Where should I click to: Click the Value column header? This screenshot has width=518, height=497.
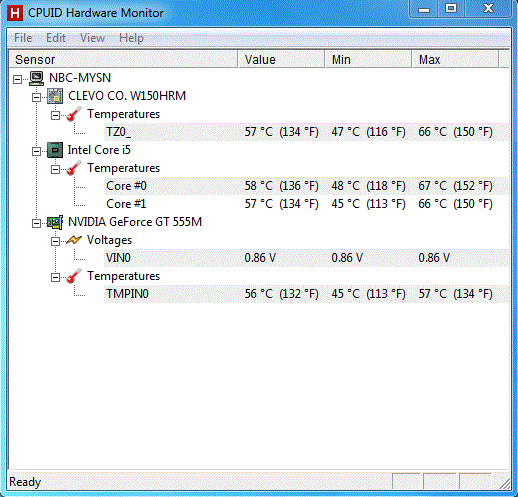pos(281,60)
